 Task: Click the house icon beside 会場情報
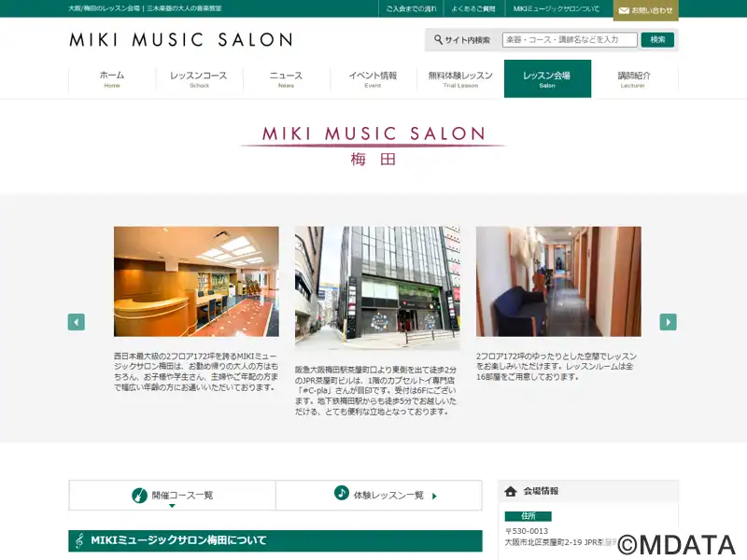511,491
